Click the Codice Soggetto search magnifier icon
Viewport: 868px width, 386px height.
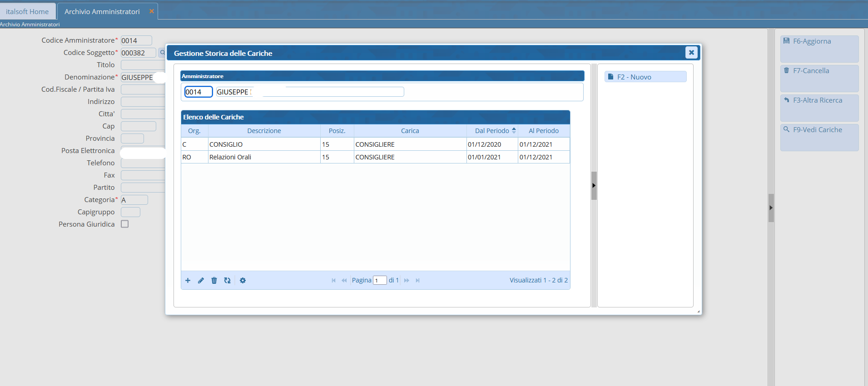coord(162,53)
